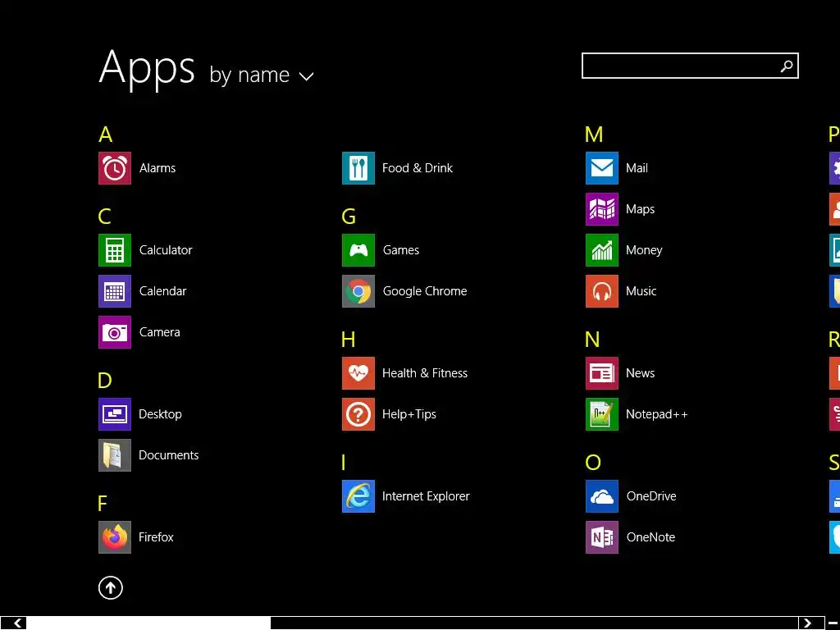Open the News app icon
The image size is (840, 630).
pyautogui.click(x=602, y=373)
